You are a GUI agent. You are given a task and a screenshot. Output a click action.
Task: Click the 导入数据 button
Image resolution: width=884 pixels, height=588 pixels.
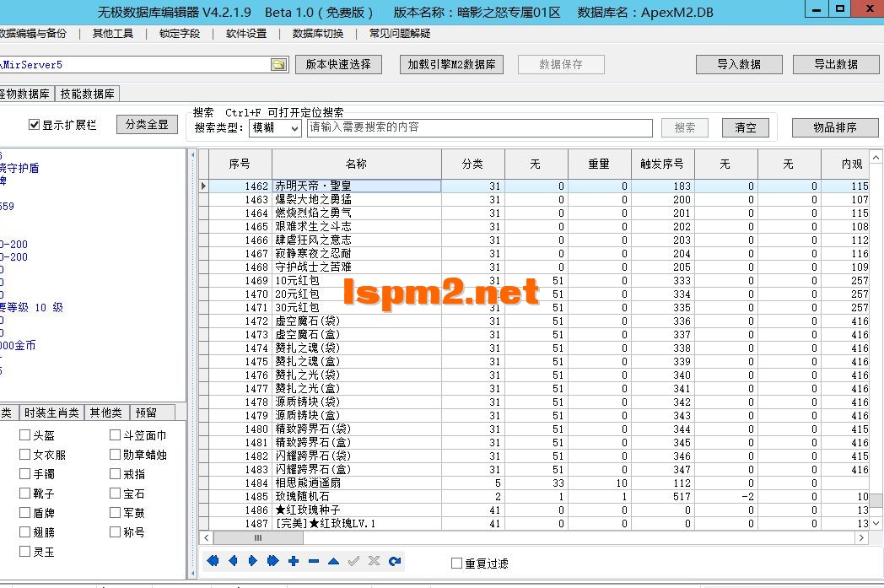point(739,64)
